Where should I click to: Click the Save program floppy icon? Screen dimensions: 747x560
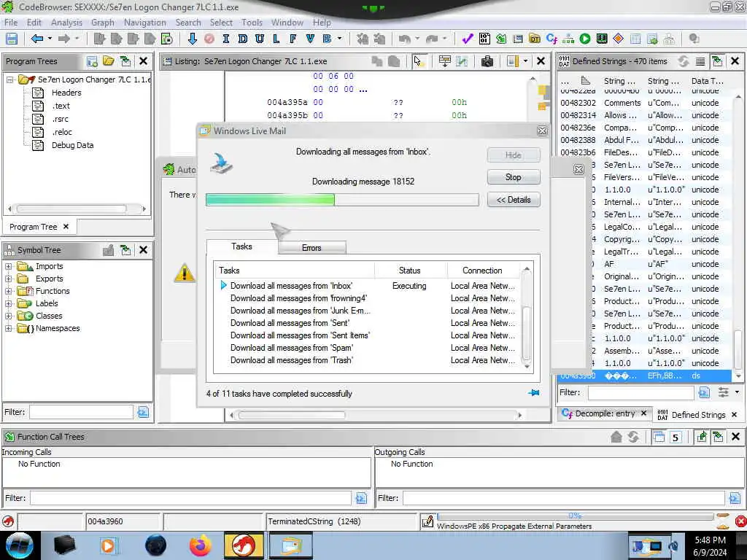point(12,39)
